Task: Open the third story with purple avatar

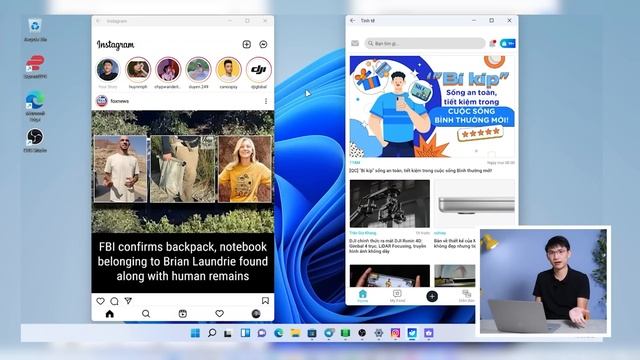Action: [x=168, y=70]
